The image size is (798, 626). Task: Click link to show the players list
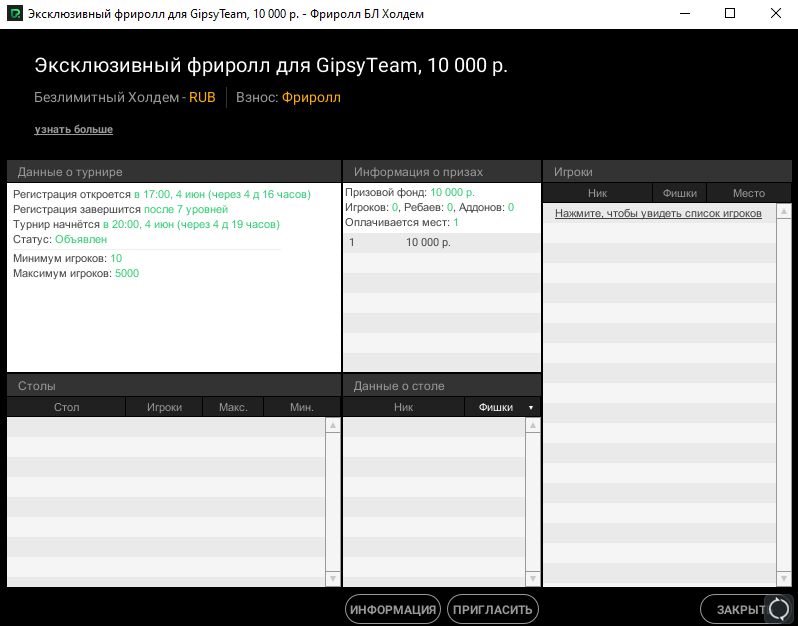658,213
